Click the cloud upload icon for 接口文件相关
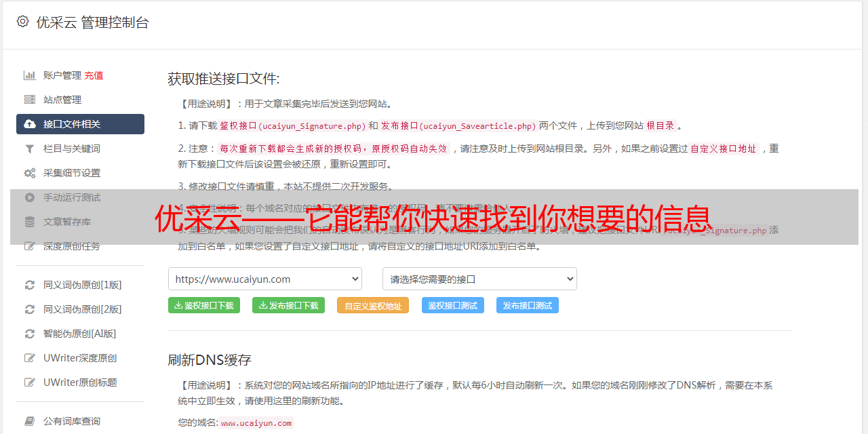 click(x=30, y=124)
